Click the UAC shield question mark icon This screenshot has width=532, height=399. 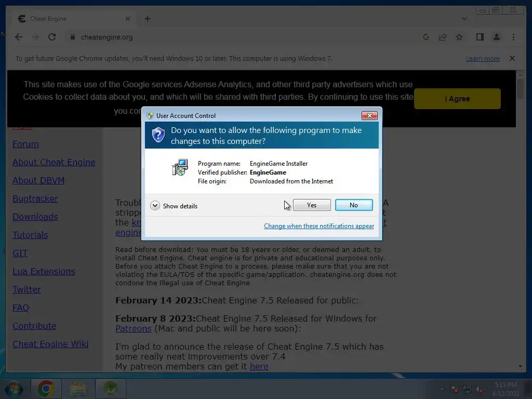[x=158, y=135]
